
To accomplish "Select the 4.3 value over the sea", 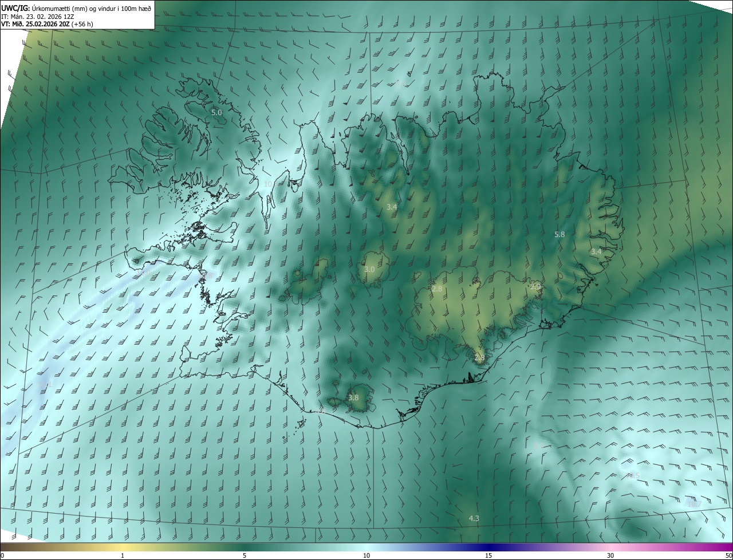I will click(x=474, y=518).
